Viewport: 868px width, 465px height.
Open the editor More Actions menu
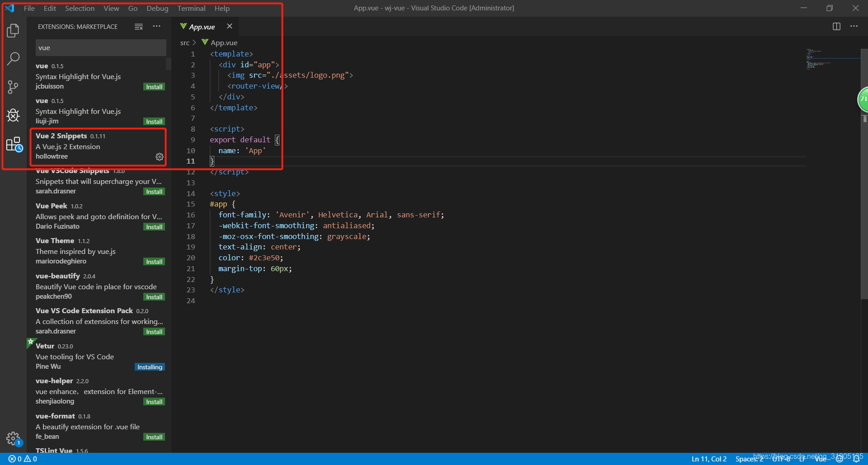(x=854, y=26)
